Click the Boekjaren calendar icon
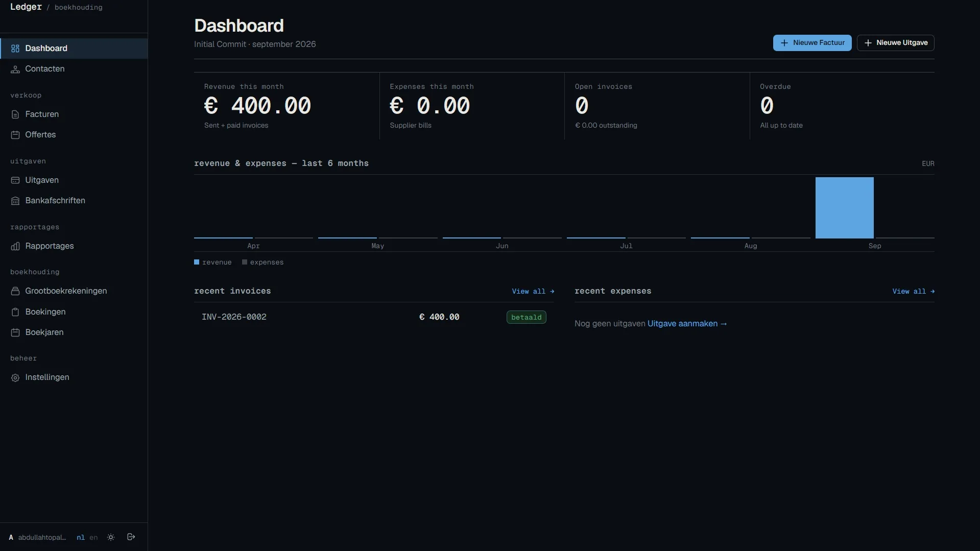This screenshot has height=551, width=980. pos(15,332)
